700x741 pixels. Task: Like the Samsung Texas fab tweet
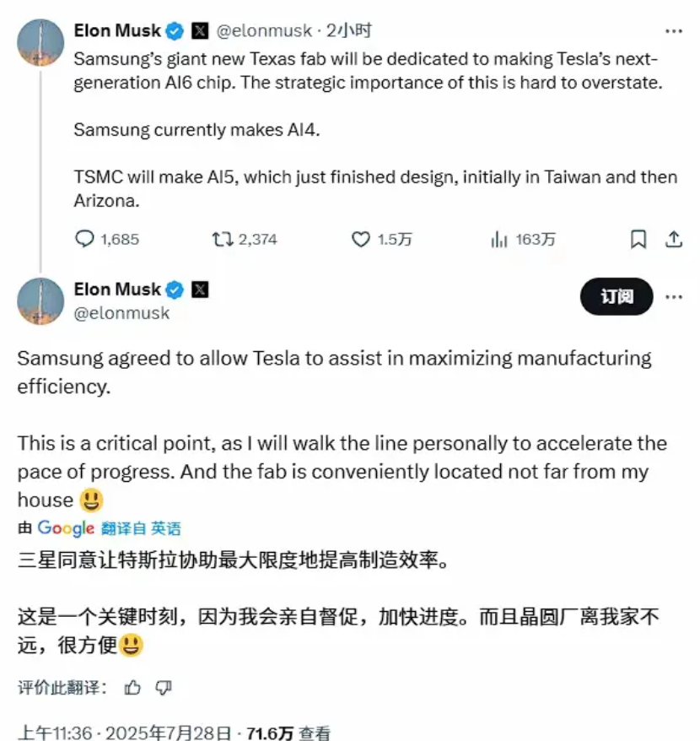point(361,240)
